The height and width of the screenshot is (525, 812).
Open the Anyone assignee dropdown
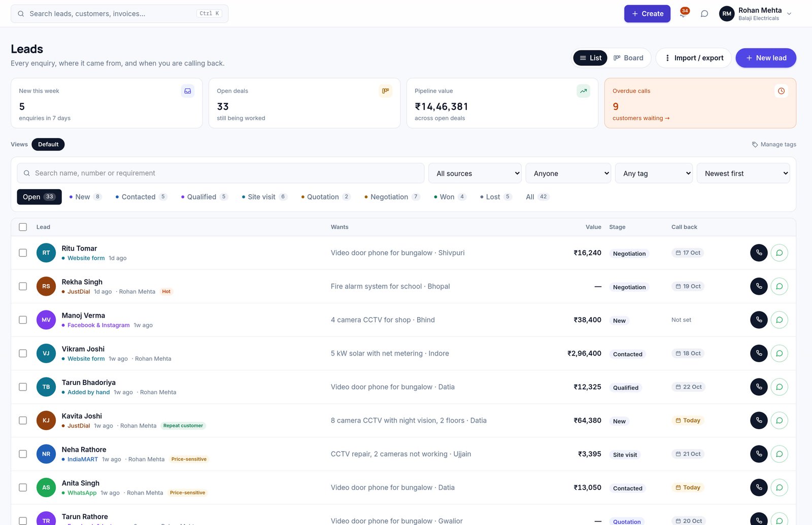568,173
